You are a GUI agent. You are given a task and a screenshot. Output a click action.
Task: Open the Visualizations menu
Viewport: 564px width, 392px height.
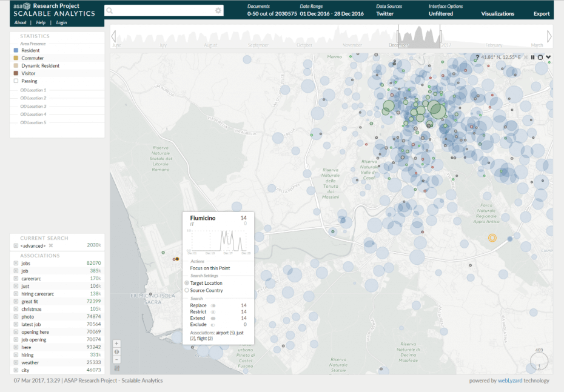[x=497, y=13]
